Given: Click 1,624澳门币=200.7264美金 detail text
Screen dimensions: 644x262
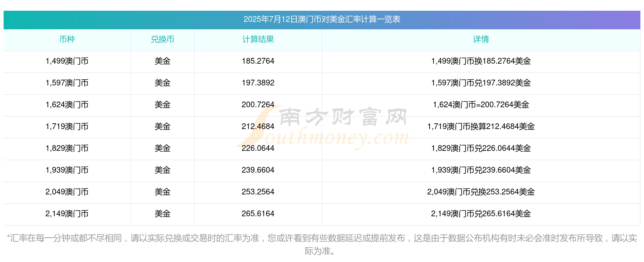Looking at the screenshot, I should 481,105.
